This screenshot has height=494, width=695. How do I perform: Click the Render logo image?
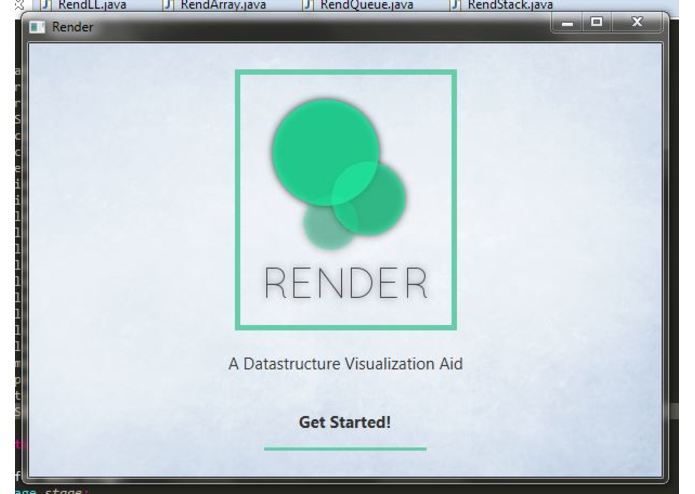point(346,200)
